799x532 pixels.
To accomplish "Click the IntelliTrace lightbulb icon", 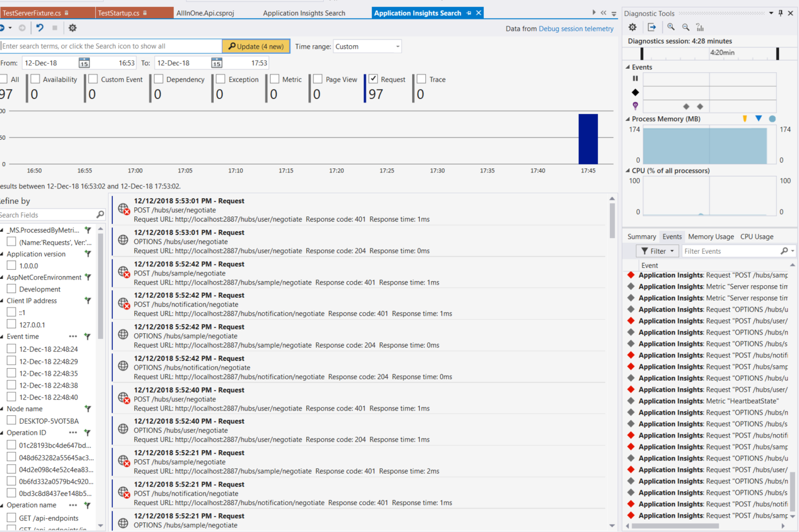I will (x=634, y=105).
